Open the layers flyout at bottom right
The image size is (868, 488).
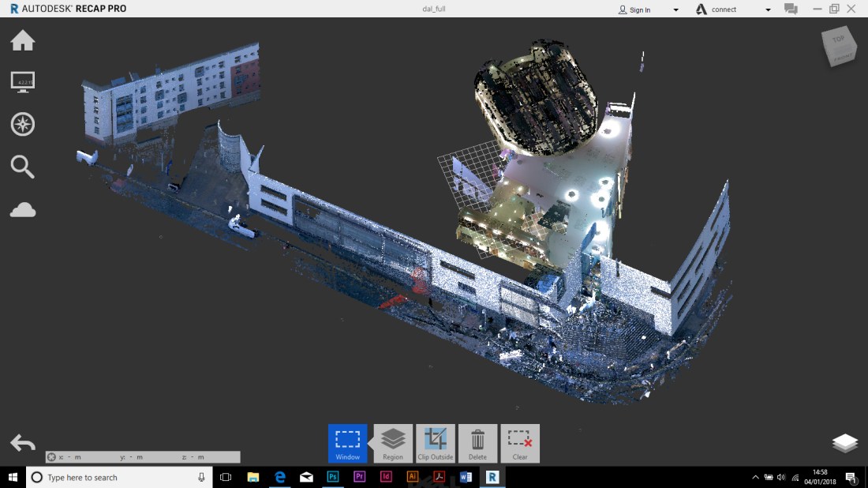click(846, 443)
